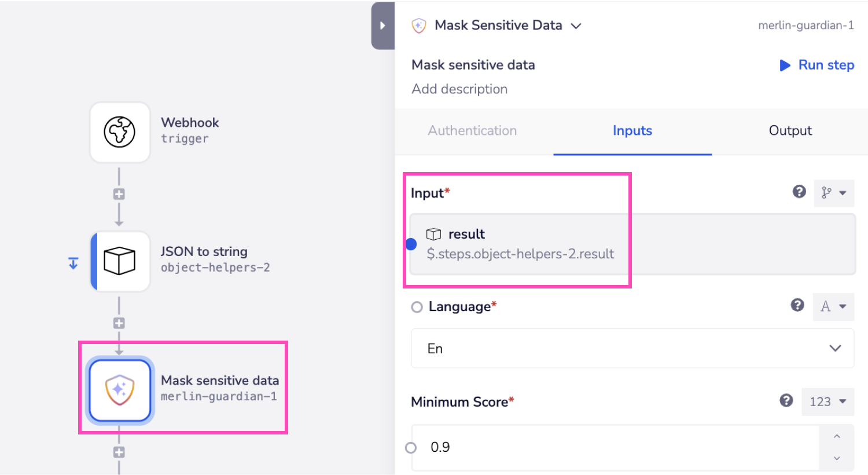
Task: Expand the Mask Sensitive Data title chevron
Action: point(576,25)
